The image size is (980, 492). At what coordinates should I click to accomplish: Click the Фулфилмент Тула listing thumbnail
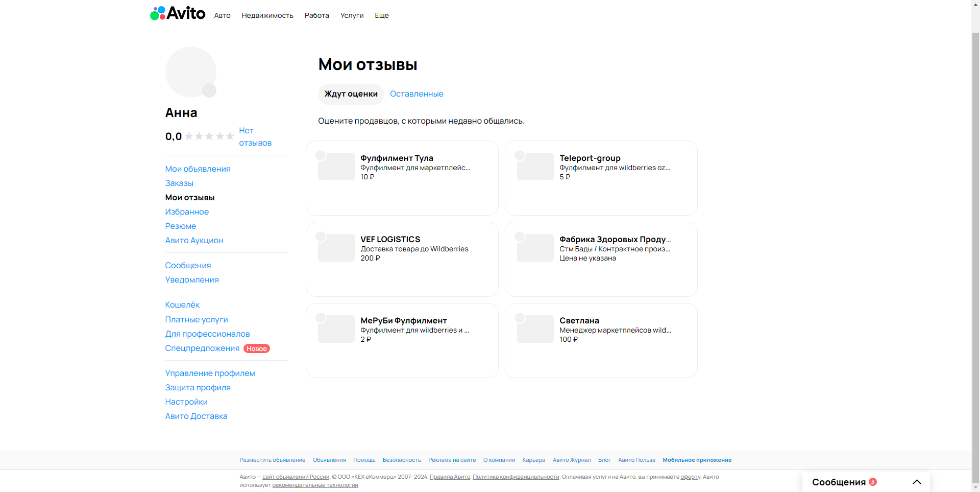coord(336,167)
